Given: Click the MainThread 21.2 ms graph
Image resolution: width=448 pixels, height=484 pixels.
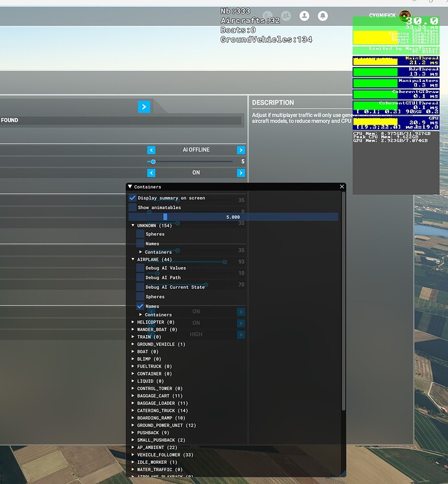Looking at the screenshot, I should coord(396,60).
